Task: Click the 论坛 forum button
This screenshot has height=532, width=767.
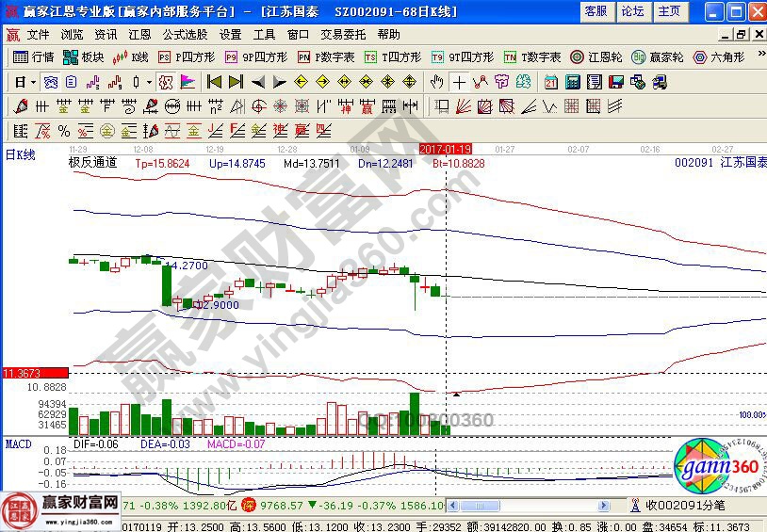Action: pos(632,11)
